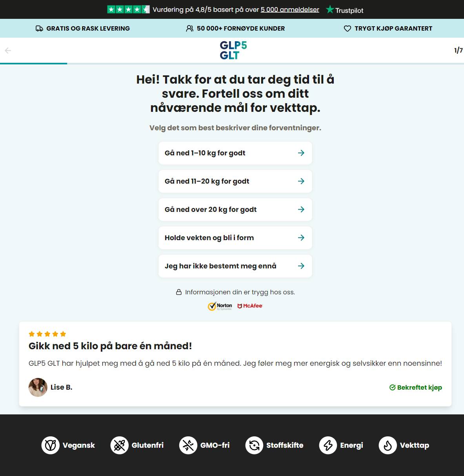Click the delivery truck icon

coord(39,29)
